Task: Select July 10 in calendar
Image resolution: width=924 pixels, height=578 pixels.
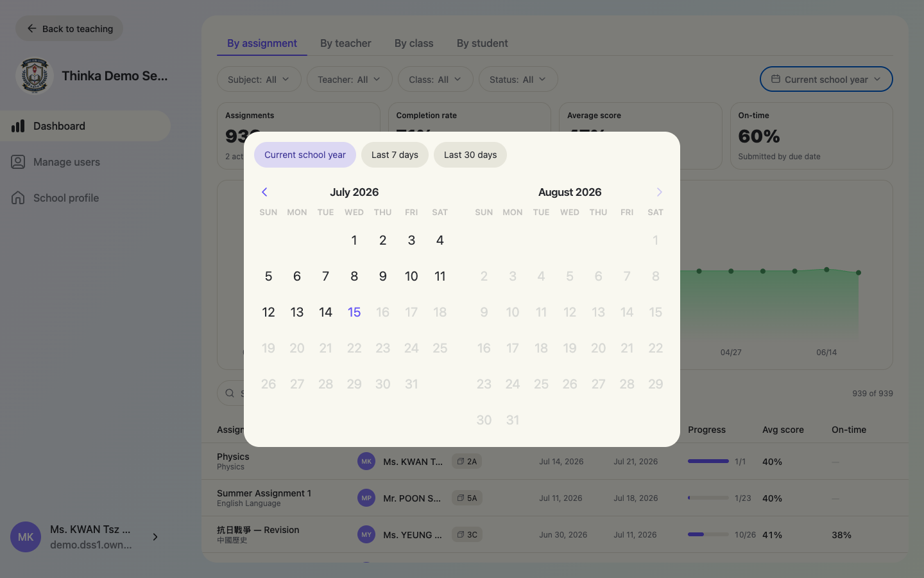Action: [411, 276]
